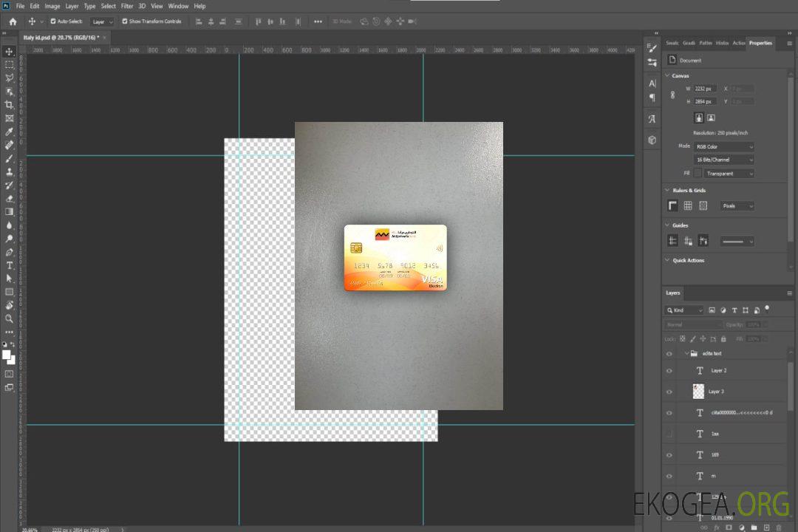
Task: Select the Eyedropper tool
Action: click(9, 132)
